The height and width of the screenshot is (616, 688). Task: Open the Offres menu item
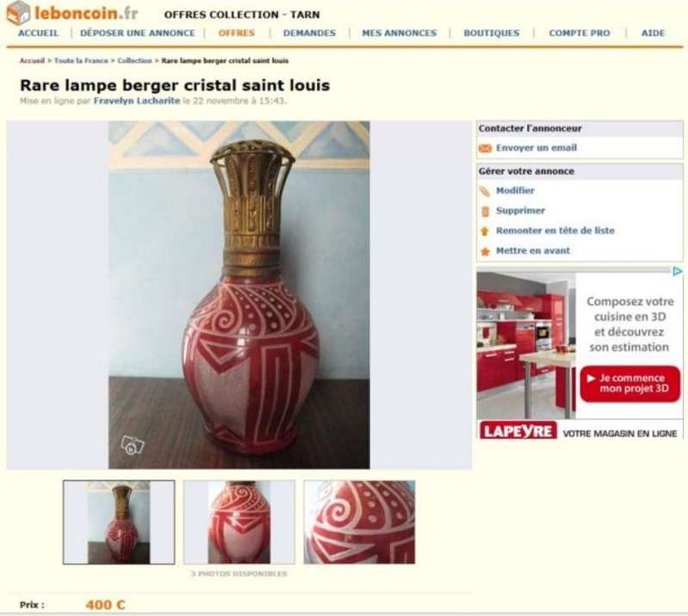pyautogui.click(x=236, y=33)
